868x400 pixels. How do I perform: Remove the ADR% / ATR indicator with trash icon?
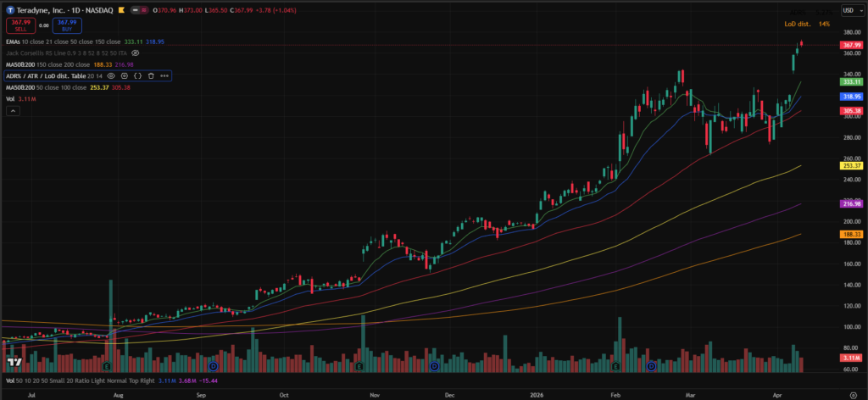tap(151, 75)
